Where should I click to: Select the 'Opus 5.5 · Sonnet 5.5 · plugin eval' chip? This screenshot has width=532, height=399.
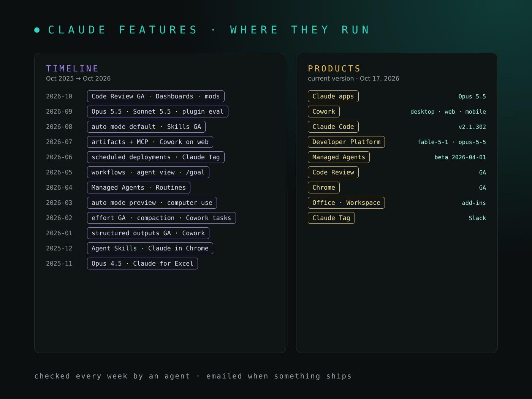pyautogui.click(x=158, y=112)
